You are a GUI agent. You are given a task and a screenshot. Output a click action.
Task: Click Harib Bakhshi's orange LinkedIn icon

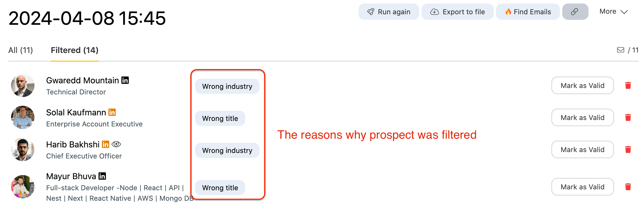coord(106,144)
